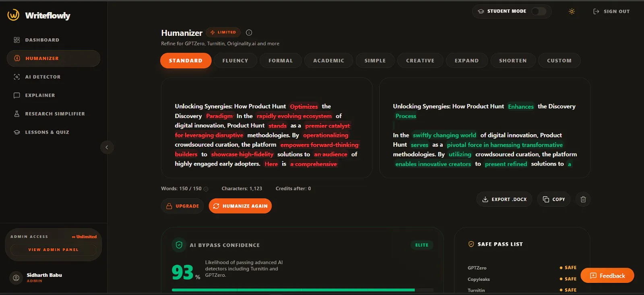Click the green phrase "swiftly changing world"
Screen dimensions: 644x295
(444, 135)
